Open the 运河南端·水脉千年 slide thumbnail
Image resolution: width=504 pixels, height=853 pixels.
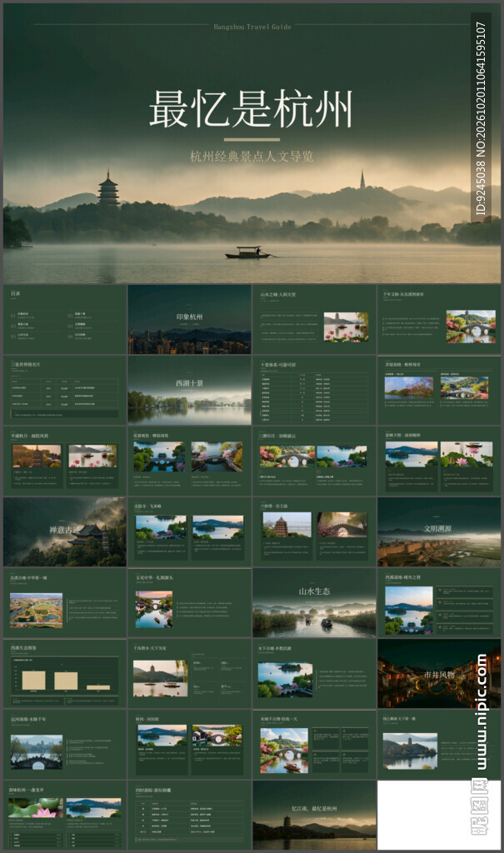pos(65,744)
